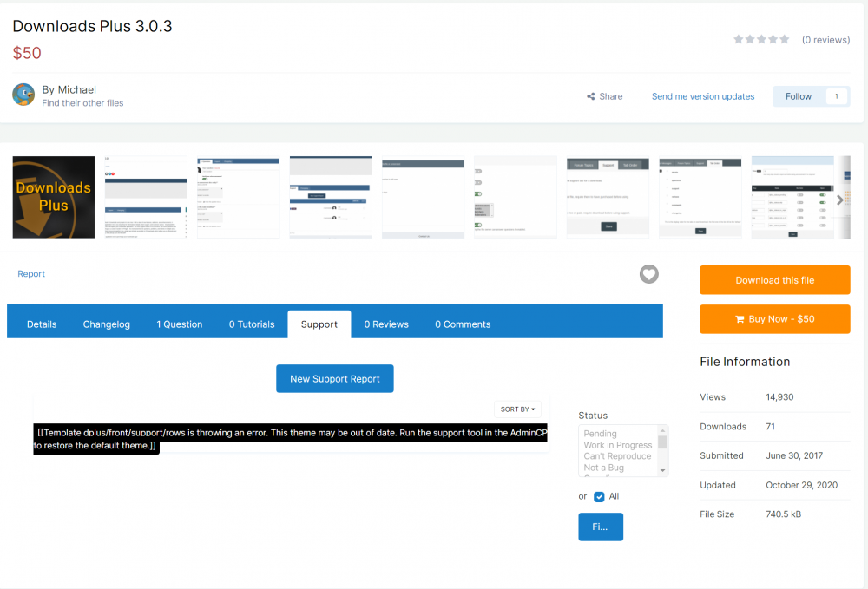Click Send me version updates link
The image size is (868, 589).
tap(703, 96)
